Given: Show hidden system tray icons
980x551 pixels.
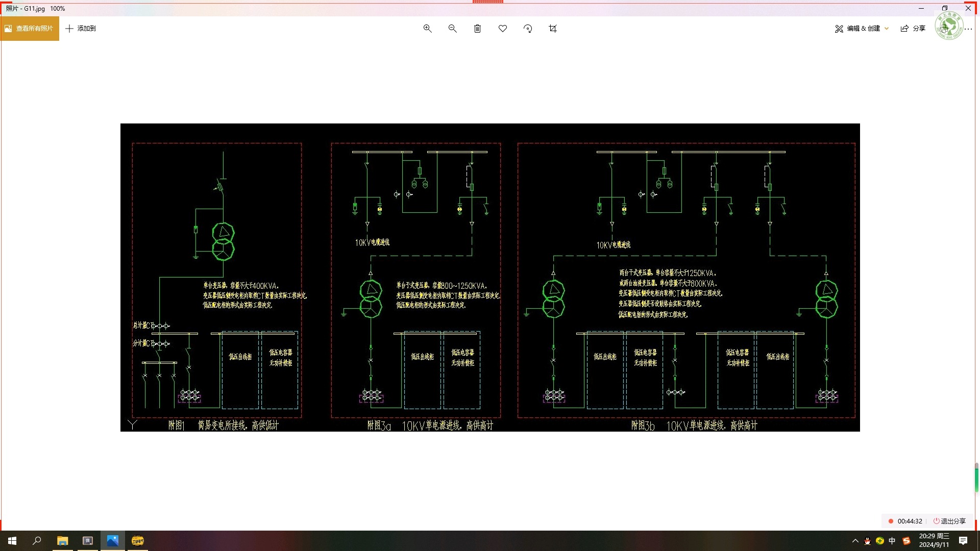Looking at the screenshot, I should 855,541.
